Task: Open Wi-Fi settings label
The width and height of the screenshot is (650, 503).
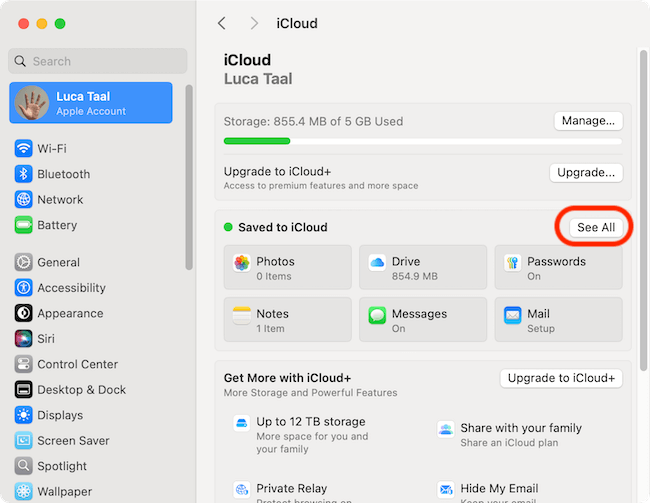Action: pyautogui.click(x=52, y=148)
